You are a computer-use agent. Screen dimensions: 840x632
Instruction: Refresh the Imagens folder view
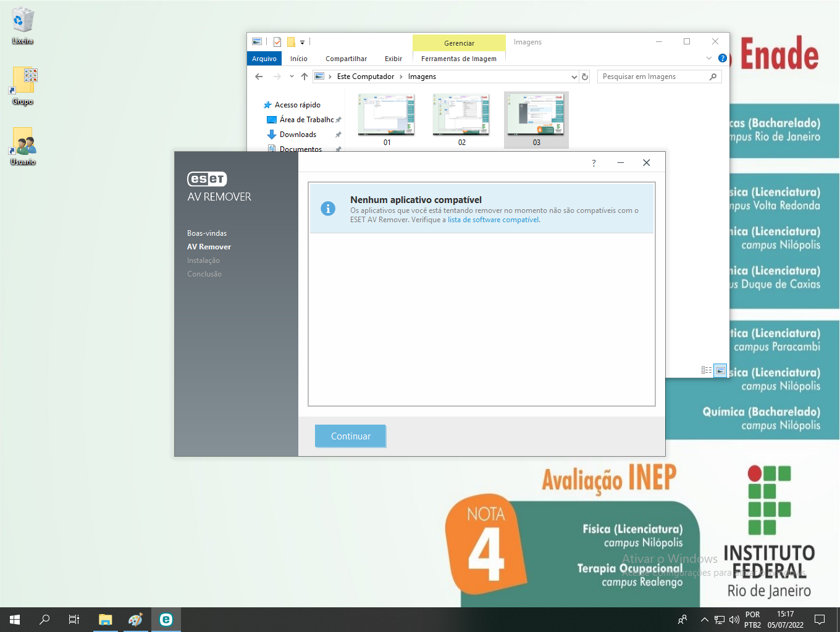point(585,77)
